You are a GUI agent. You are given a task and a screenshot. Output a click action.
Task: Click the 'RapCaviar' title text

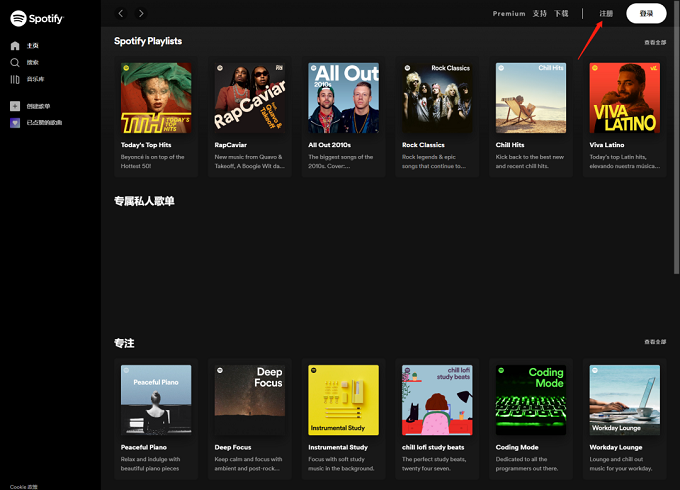(231, 145)
